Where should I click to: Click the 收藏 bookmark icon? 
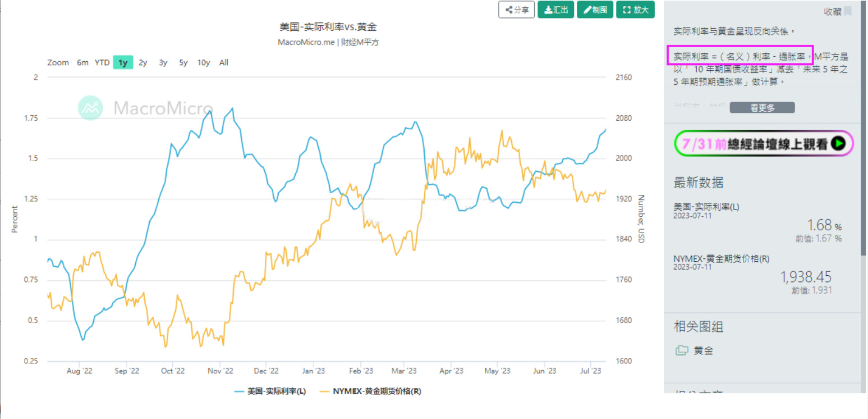pos(848,11)
